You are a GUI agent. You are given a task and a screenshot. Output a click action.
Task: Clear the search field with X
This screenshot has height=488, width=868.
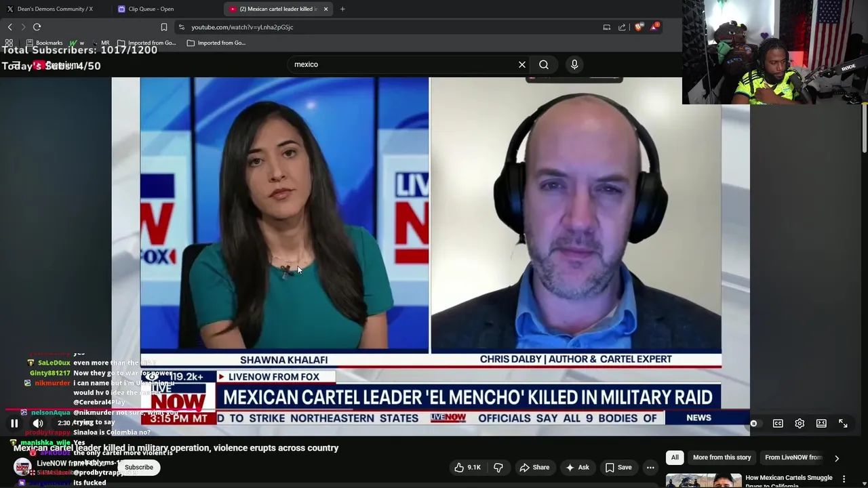point(522,64)
